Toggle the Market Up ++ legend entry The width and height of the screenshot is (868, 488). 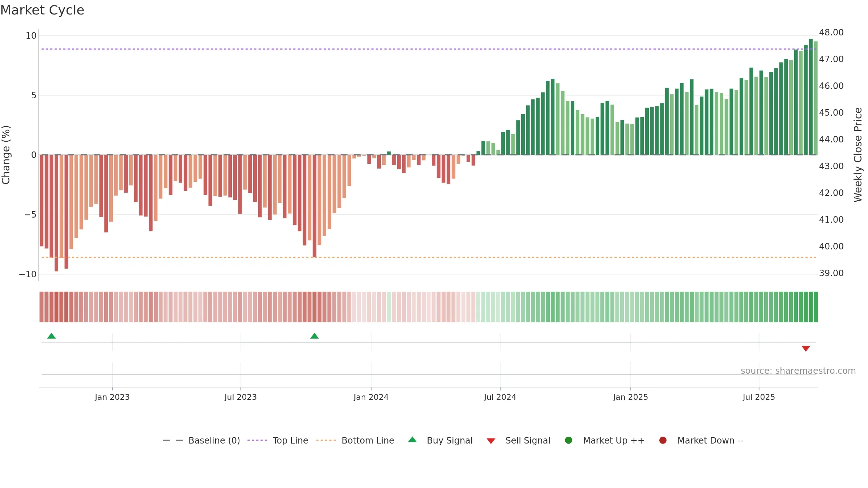(x=604, y=440)
